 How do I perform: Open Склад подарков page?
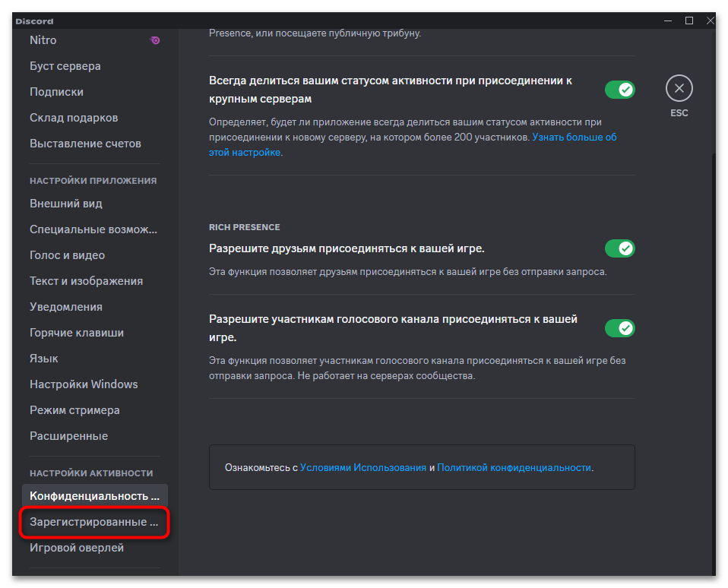pos(95,118)
